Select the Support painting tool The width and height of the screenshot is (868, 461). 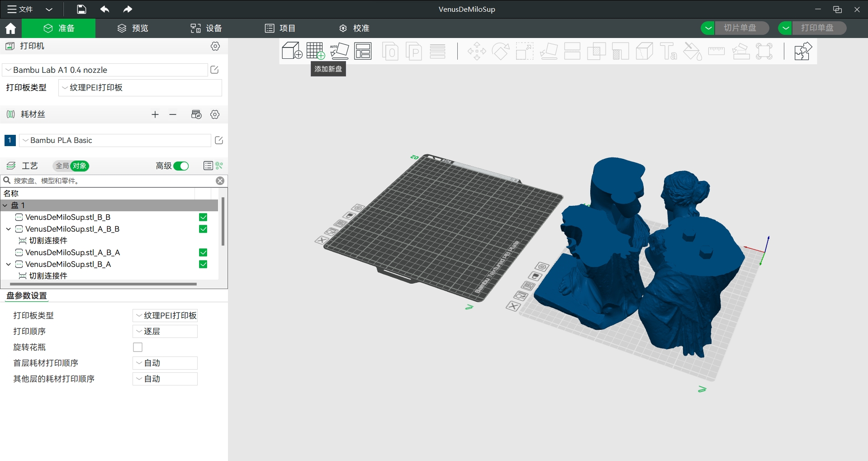[621, 51]
